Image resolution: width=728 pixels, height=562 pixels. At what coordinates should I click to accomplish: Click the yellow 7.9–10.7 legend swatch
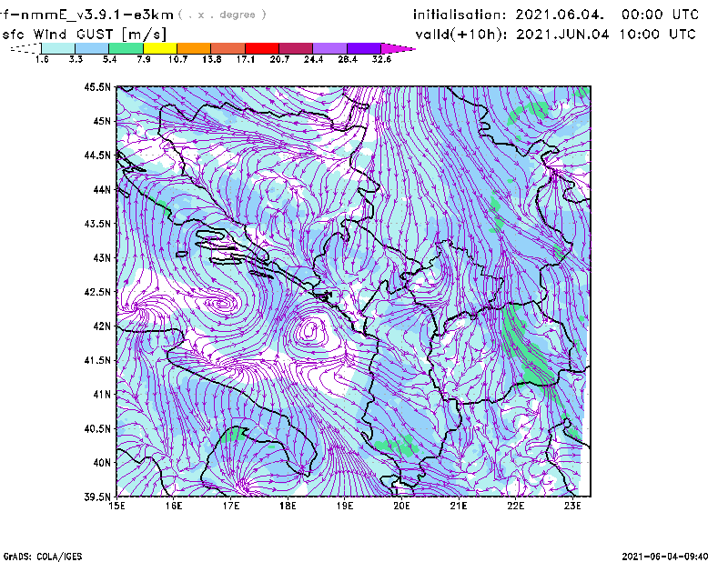click(160, 48)
